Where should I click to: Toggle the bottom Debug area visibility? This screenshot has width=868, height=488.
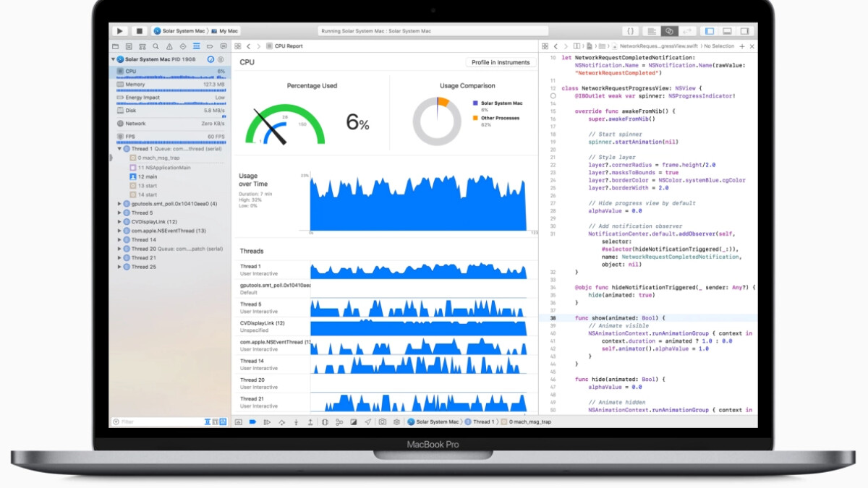pyautogui.click(x=727, y=31)
